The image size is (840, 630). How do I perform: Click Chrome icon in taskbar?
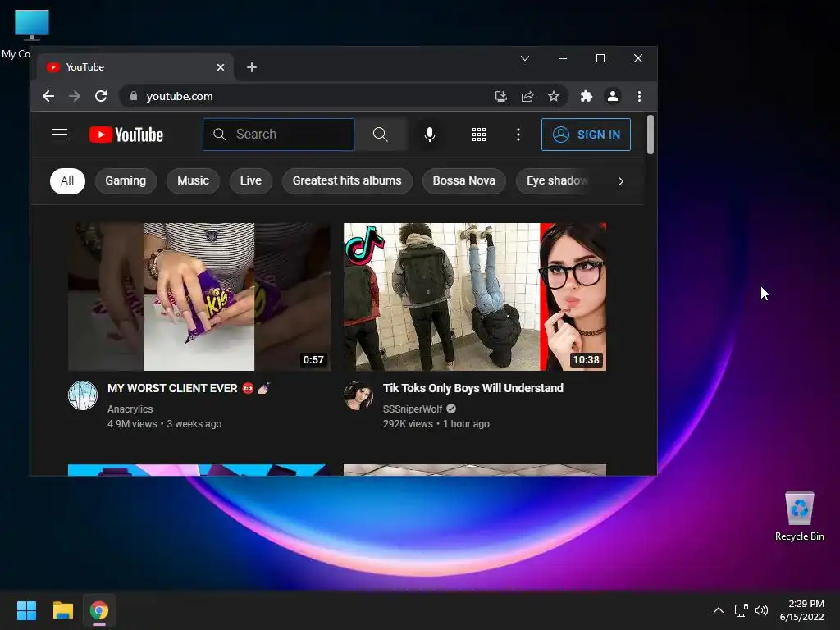pyautogui.click(x=99, y=610)
